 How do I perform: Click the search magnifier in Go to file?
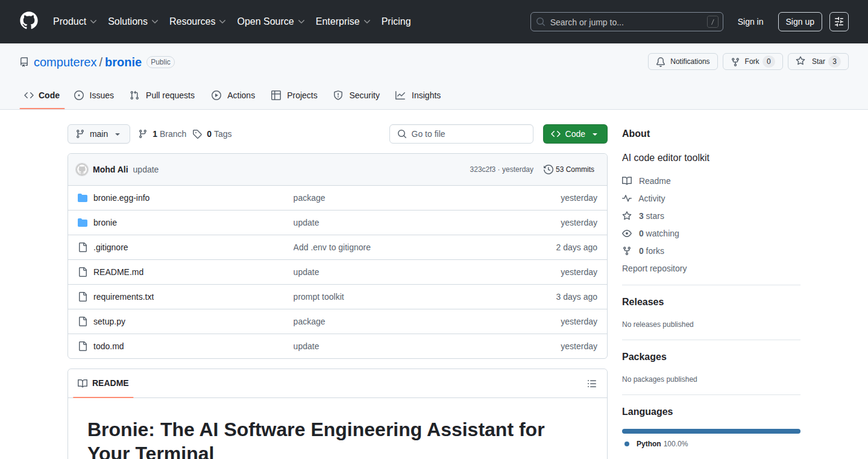pos(402,134)
